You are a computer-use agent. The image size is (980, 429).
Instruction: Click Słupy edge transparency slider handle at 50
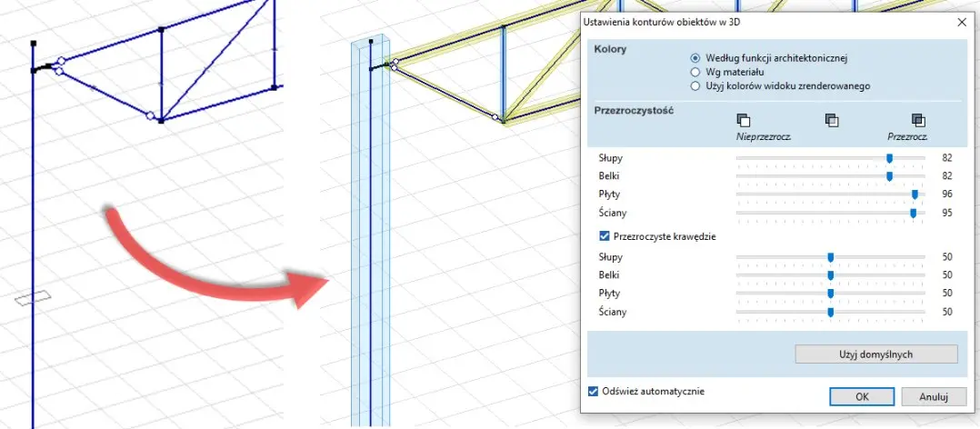(x=830, y=257)
